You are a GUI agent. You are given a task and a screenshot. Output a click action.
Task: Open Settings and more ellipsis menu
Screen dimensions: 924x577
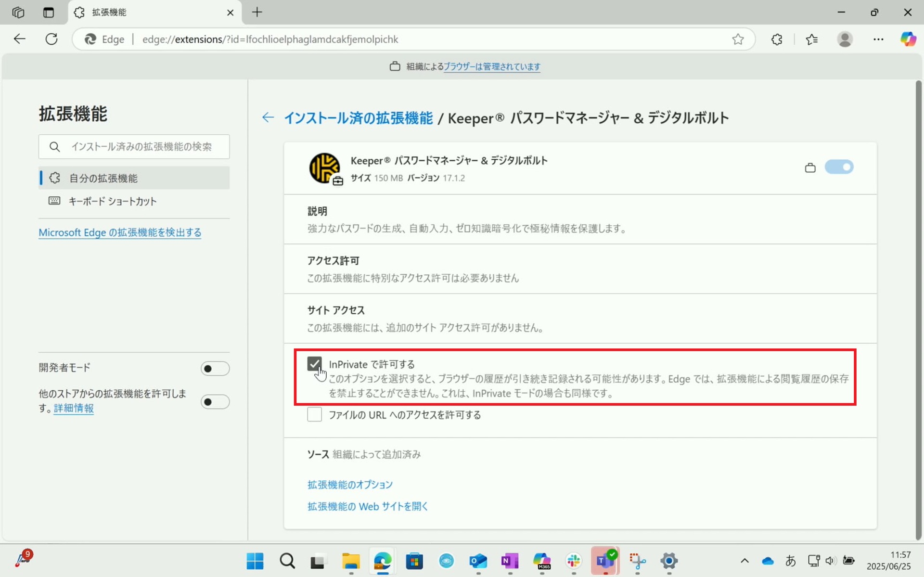pos(878,39)
